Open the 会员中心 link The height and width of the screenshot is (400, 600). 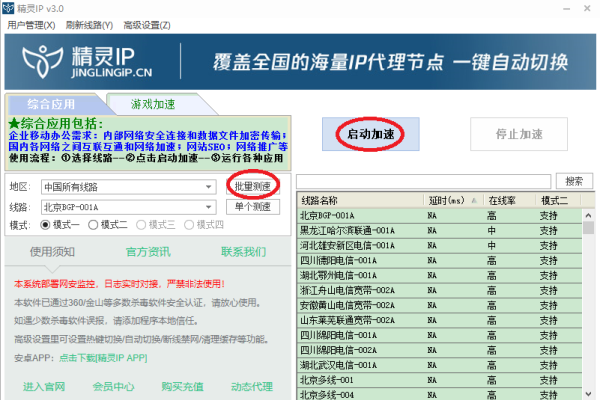pyautogui.click(x=113, y=387)
